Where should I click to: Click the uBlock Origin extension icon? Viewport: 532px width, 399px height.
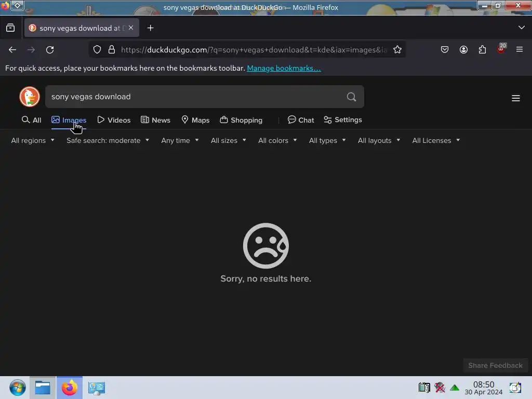(x=501, y=48)
